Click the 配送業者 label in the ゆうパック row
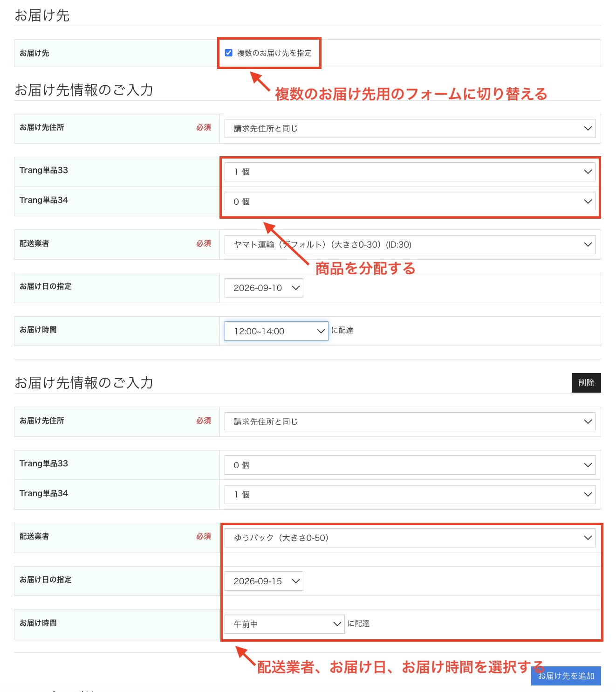The image size is (616, 692). tap(34, 536)
